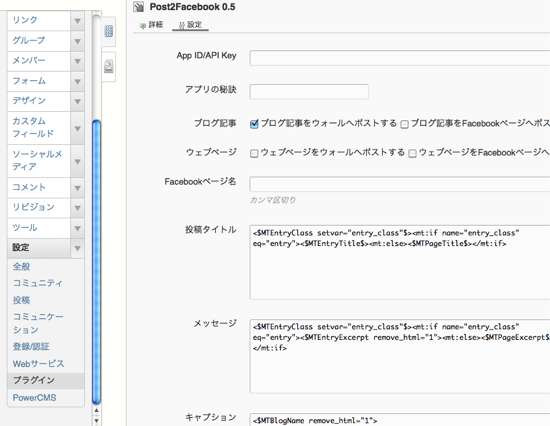Expand the ツール menu arrow

(x=78, y=228)
